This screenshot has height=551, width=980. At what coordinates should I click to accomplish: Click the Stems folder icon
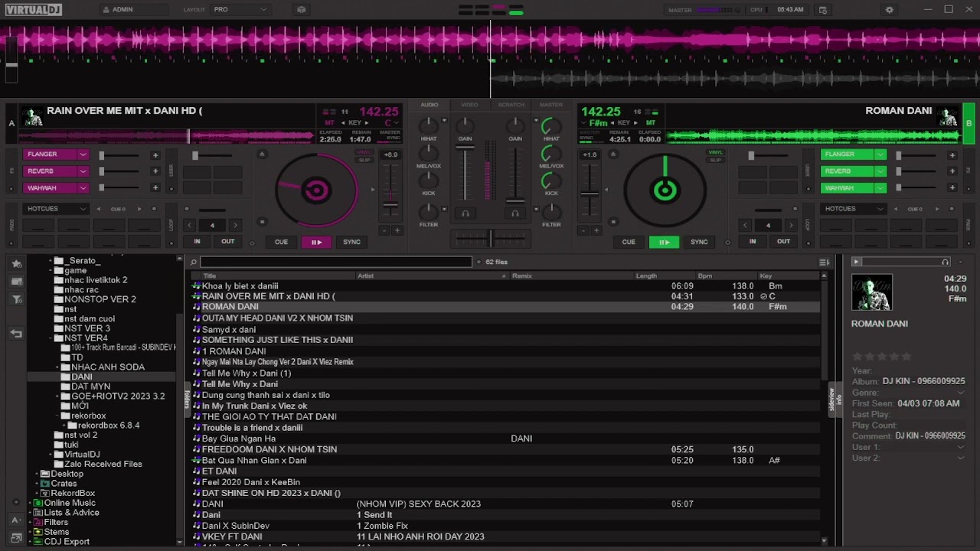click(x=38, y=532)
